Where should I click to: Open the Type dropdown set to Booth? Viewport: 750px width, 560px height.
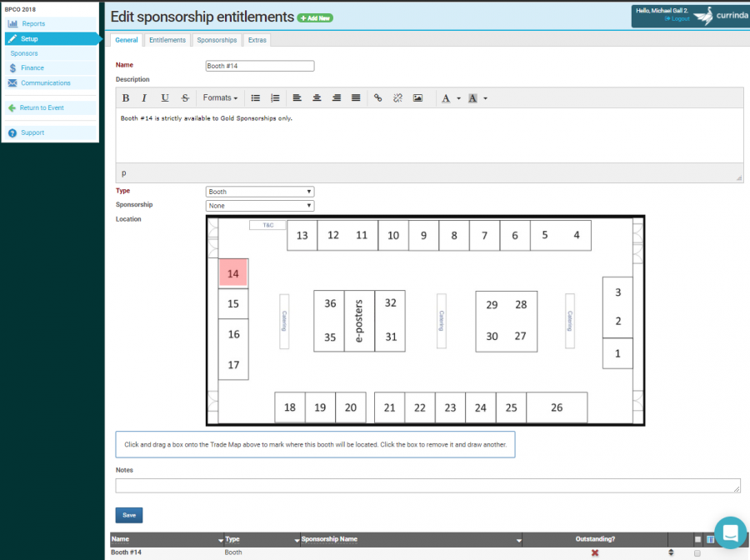(260, 192)
